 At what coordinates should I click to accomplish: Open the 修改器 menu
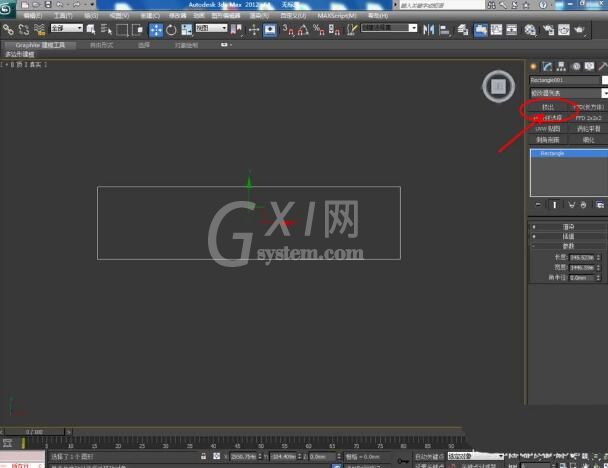pyautogui.click(x=178, y=16)
